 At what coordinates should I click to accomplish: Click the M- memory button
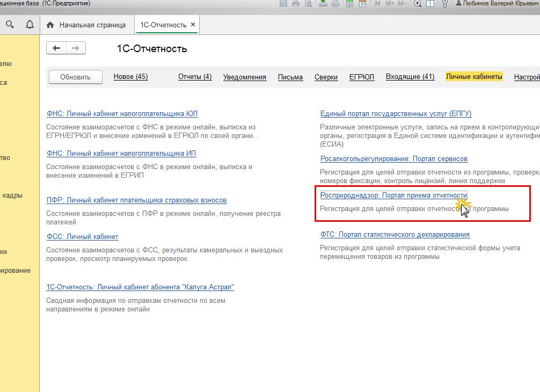402,3
